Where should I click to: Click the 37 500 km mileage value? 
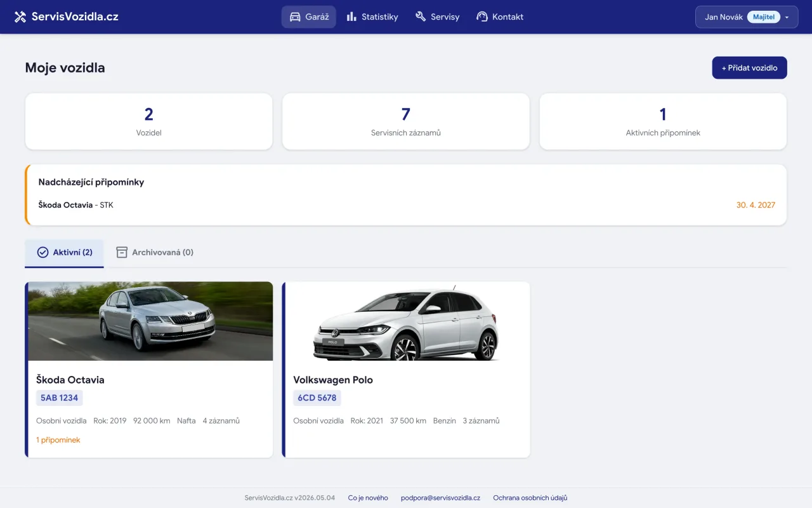[408, 421]
